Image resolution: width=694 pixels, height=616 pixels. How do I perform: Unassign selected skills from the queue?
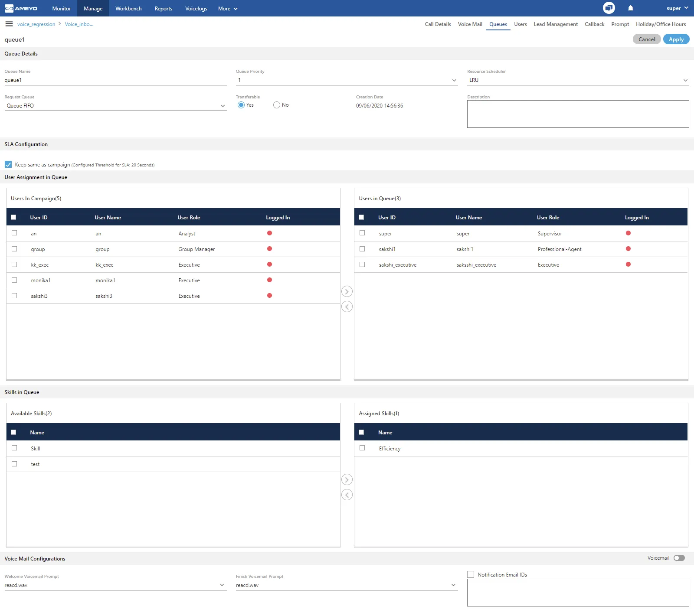pyautogui.click(x=347, y=495)
